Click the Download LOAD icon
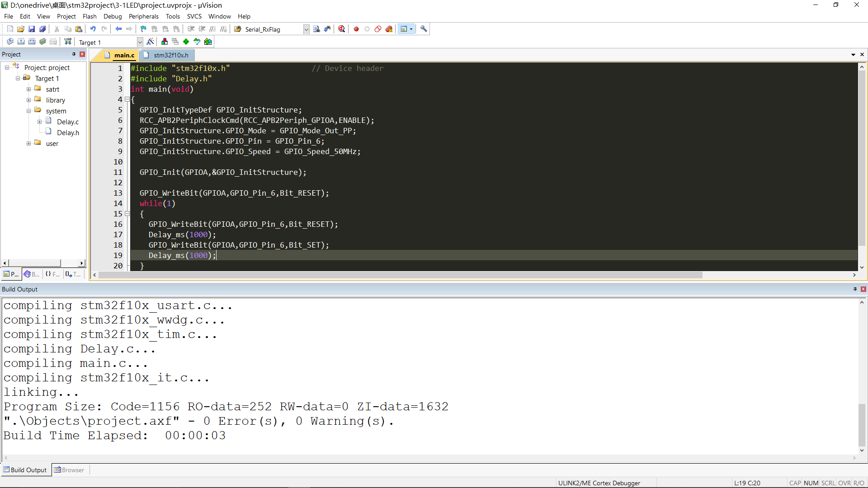Screen dimensions: 868x488 click(x=68, y=42)
